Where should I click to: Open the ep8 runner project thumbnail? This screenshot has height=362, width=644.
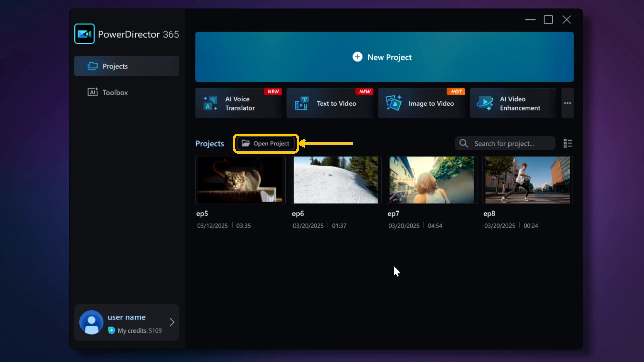[x=527, y=180]
